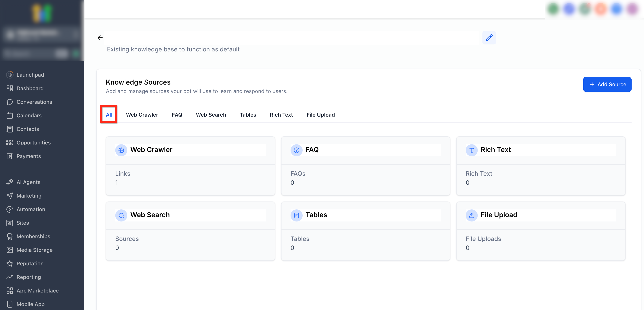
Task: Click the back arrow icon
Action: click(x=100, y=38)
